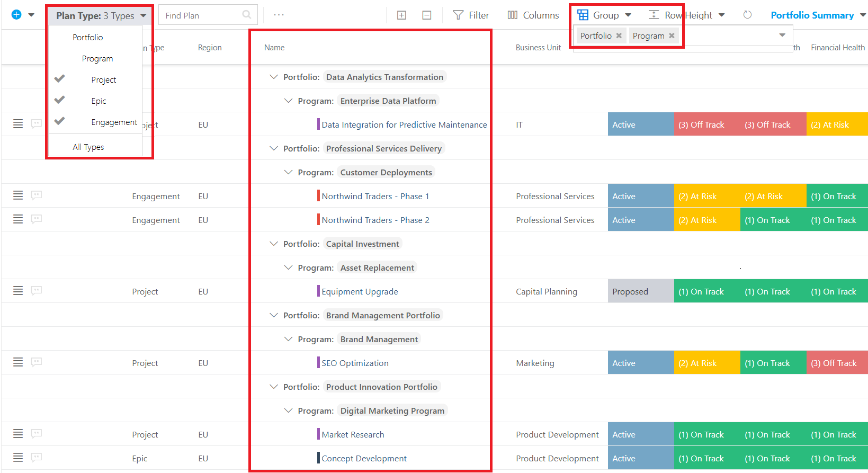Collapse the Customer Deployments program
868x473 pixels.
coord(288,172)
